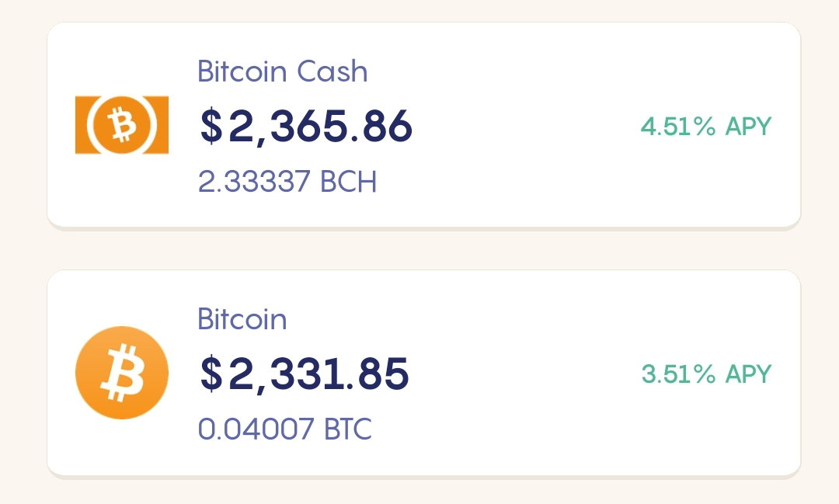The height and width of the screenshot is (504, 839).
Task: Select the $2,331.85 balance amount
Action: click(x=305, y=374)
